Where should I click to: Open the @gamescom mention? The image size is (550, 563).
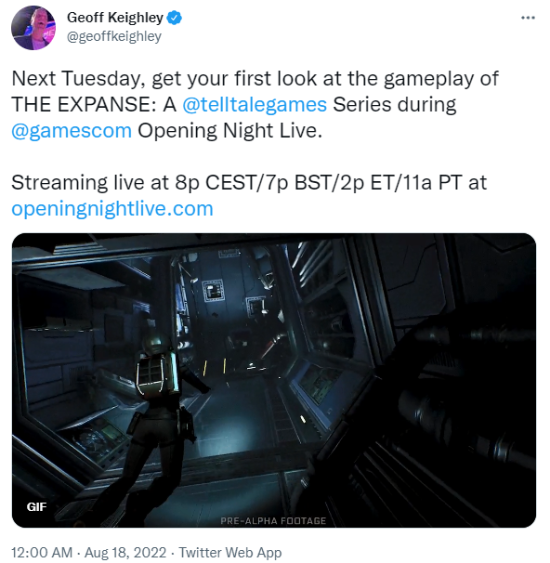pyautogui.click(x=71, y=131)
